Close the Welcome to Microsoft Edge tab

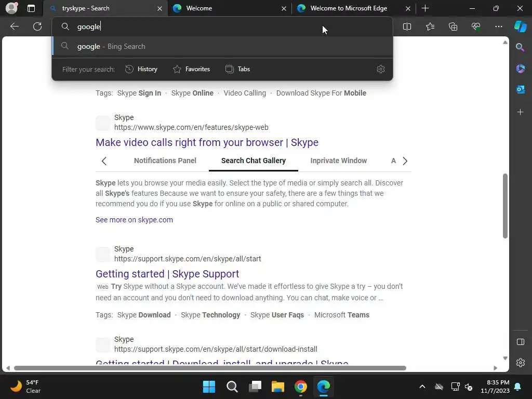[408, 8]
